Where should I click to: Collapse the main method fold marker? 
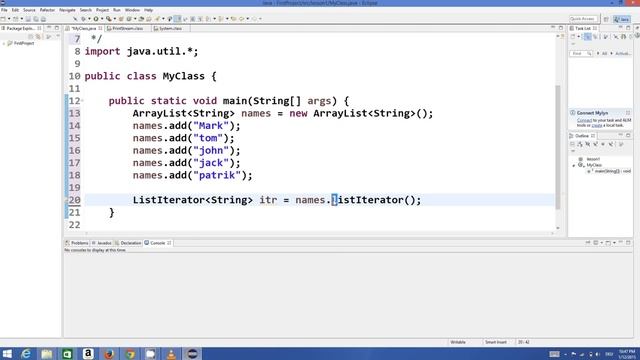[x=82, y=100]
